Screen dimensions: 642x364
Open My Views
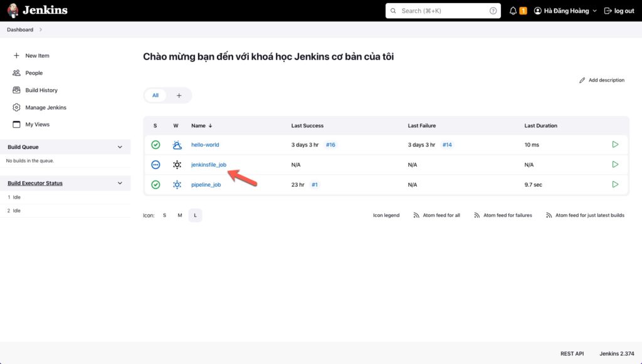(x=37, y=124)
